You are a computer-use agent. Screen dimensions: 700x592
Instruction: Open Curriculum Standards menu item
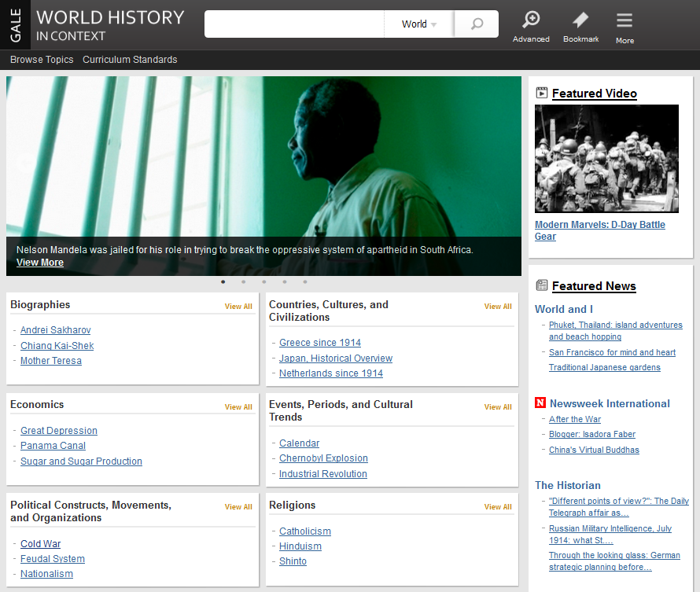[130, 60]
